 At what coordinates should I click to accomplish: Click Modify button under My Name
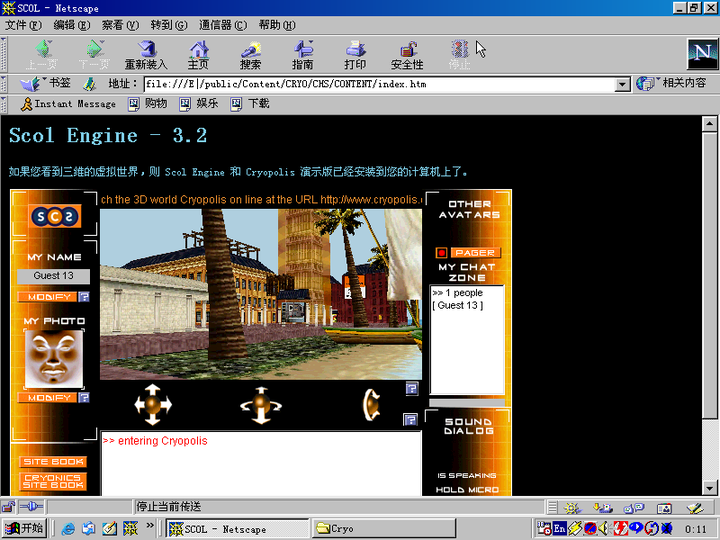tap(46, 297)
